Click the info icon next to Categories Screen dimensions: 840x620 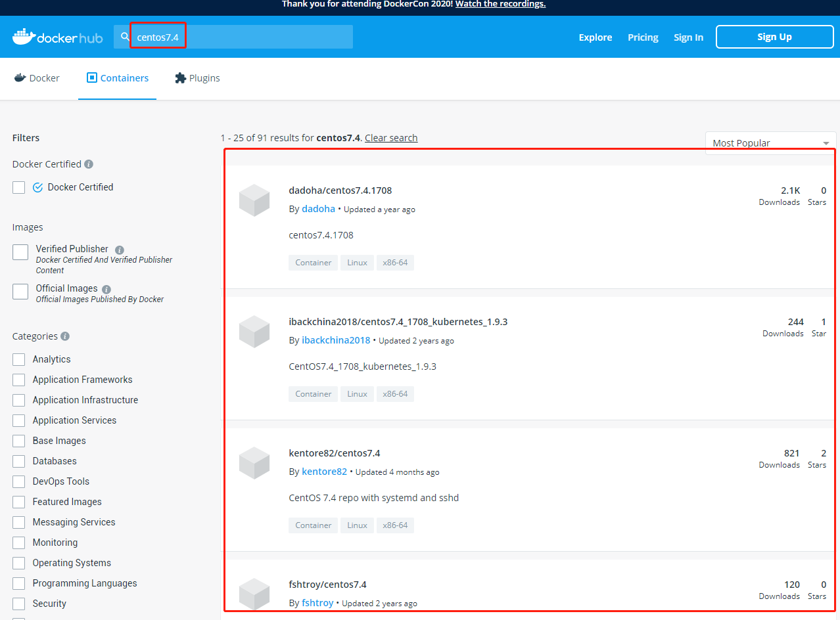(x=65, y=336)
